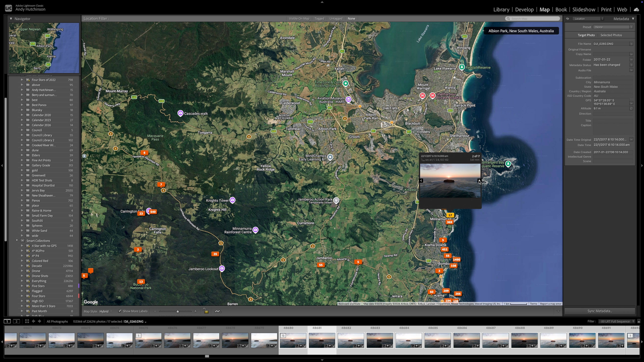Open the Book module
This screenshot has width=644, height=362.
[561, 10]
